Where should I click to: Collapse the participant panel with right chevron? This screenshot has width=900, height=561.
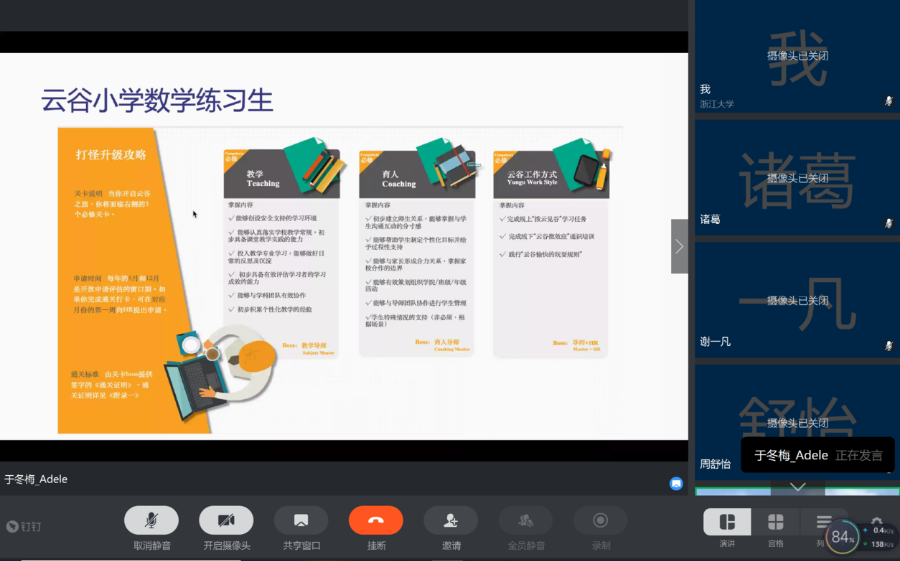pyautogui.click(x=679, y=246)
